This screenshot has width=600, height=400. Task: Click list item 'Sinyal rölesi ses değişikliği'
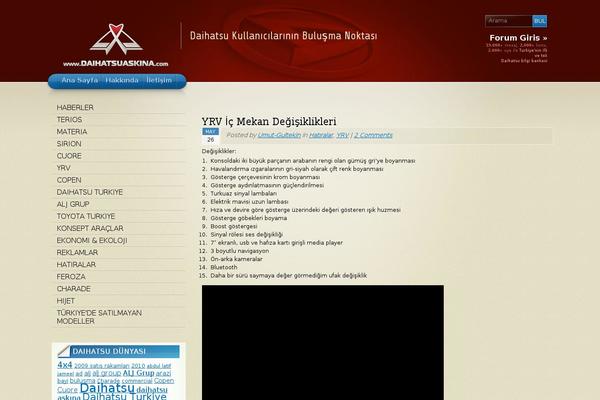[x=247, y=235]
